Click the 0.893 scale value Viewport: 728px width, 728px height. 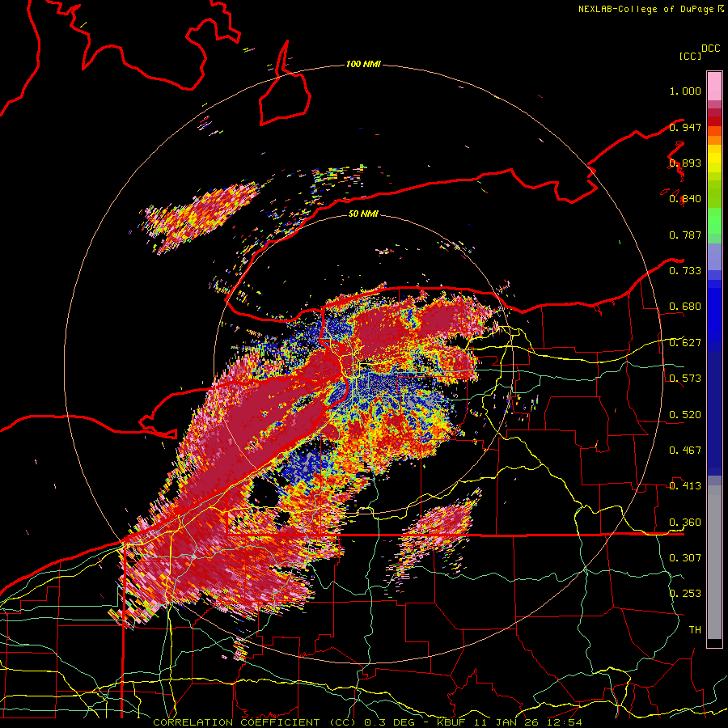[x=685, y=163]
